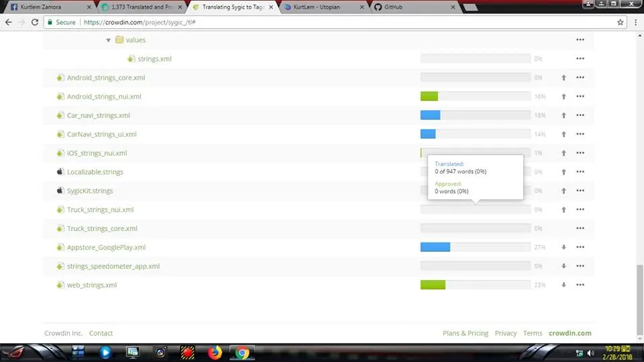Click the Appstore_GooglePlay.xml progress bar
The image size is (644, 362).
(x=475, y=247)
